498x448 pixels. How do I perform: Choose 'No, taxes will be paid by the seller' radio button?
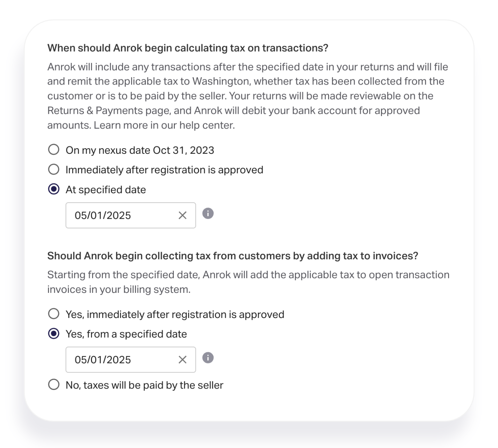click(54, 385)
